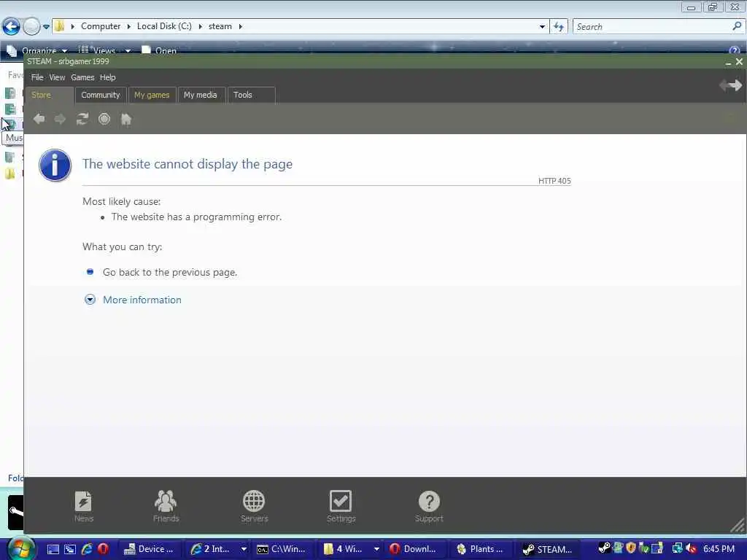Screen dimensions: 747x560
Task: Click the Explorer search magnifier icon
Action: 737,26
